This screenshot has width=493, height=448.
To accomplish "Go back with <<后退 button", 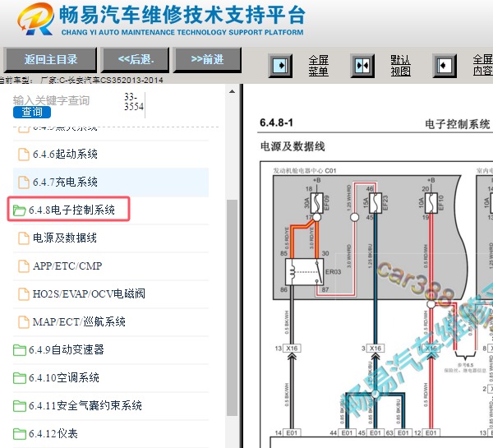I will click(136, 59).
